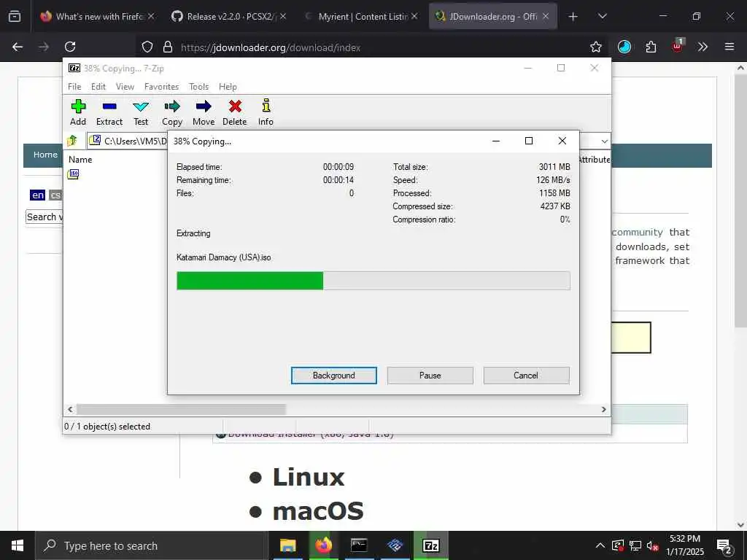Show hidden system tray icons
The image size is (747, 560).
[600, 545]
